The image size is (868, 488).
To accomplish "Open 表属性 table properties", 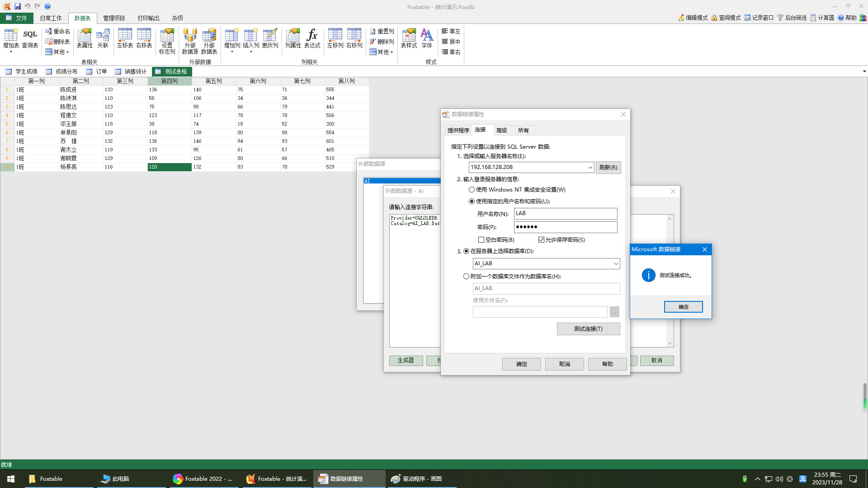I will coord(85,38).
